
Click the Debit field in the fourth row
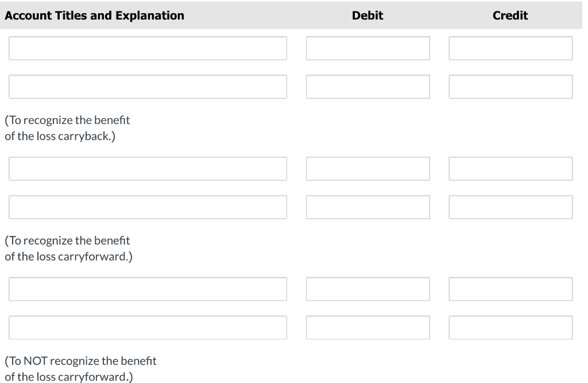(367, 207)
